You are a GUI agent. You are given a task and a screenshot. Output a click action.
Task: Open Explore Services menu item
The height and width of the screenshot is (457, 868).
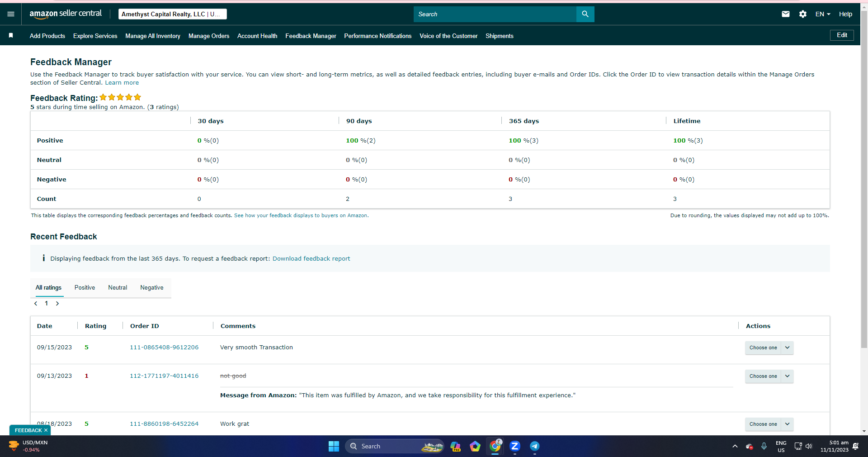pos(95,36)
